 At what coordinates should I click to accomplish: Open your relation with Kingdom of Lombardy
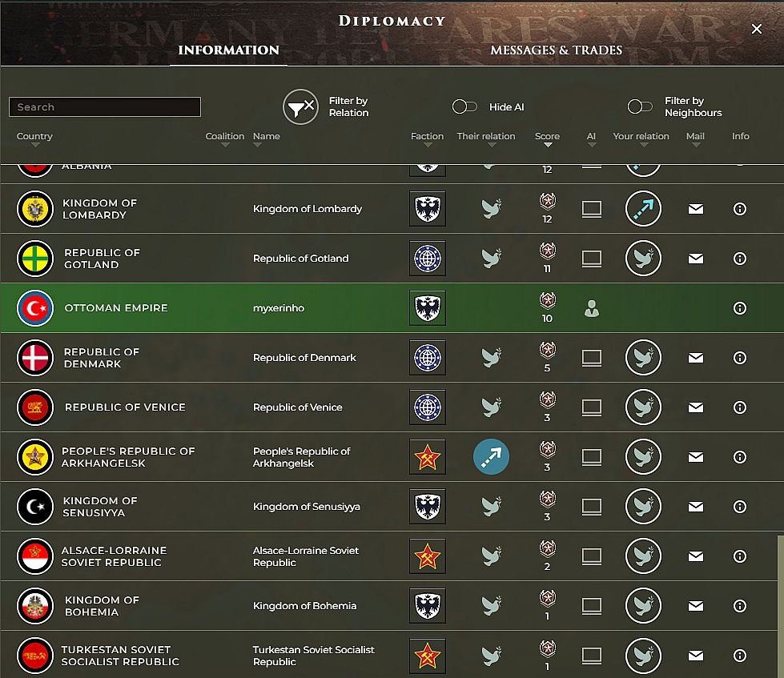[x=642, y=209]
